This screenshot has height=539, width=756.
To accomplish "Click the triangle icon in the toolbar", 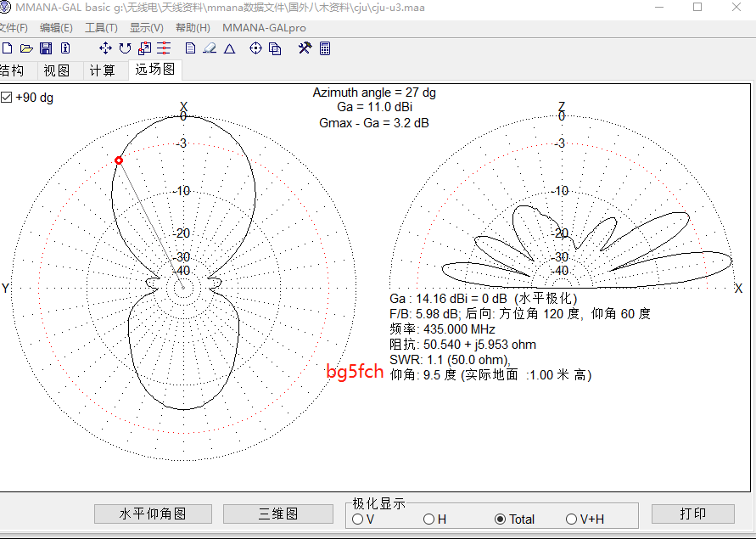I will pyautogui.click(x=229, y=48).
